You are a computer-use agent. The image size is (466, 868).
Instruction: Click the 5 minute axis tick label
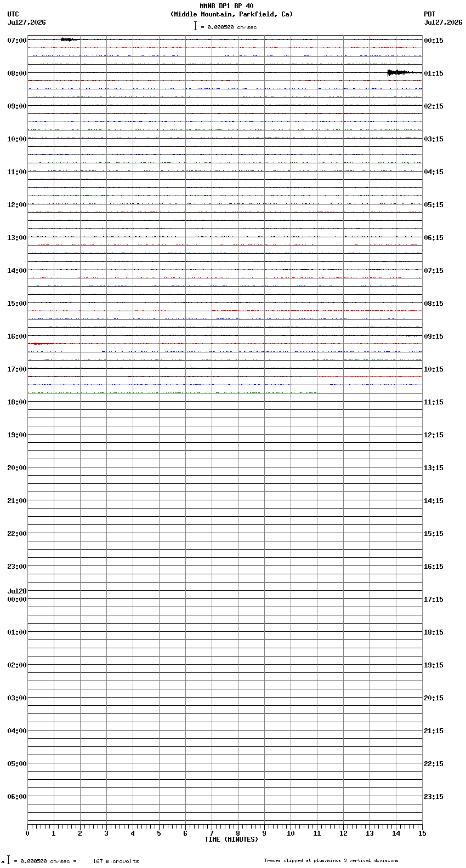159,833
